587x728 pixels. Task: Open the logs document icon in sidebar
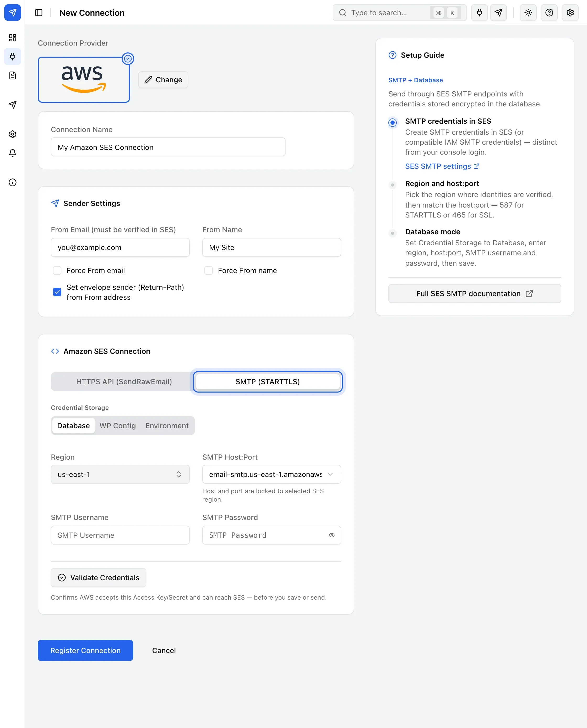click(x=13, y=75)
